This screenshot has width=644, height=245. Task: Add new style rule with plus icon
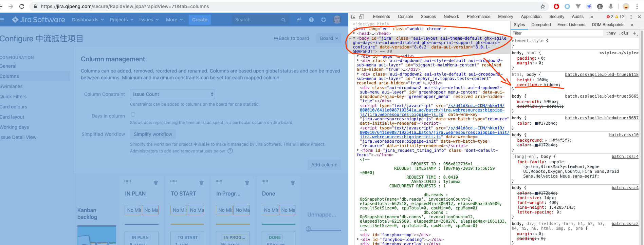(x=634, y=33)
